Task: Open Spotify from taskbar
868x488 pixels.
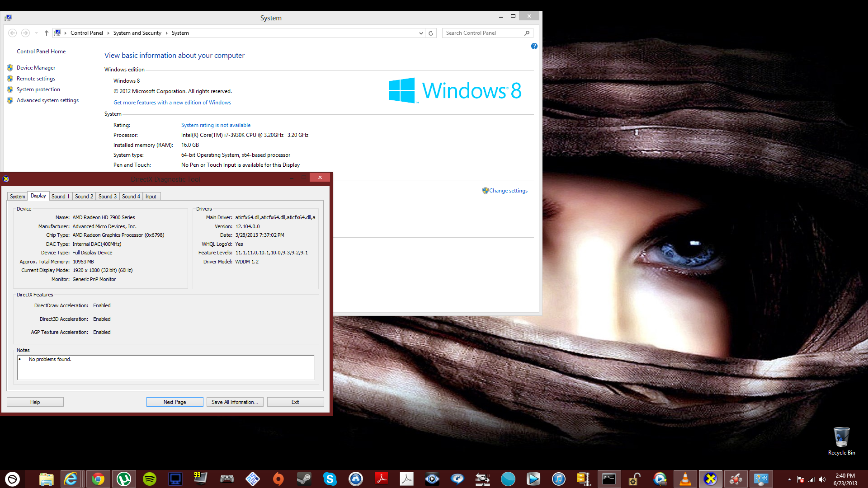Action: [x=149, y=479]
